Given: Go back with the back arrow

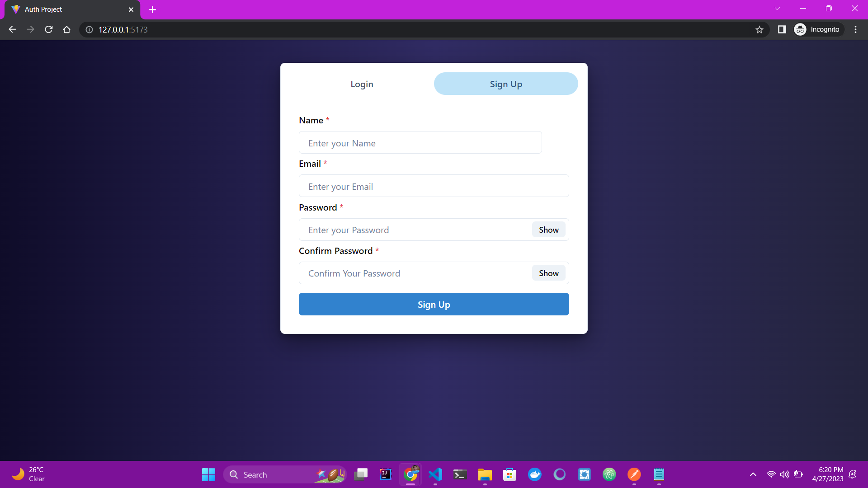Looking at the screenshot, I should click(x=12, y=29).
